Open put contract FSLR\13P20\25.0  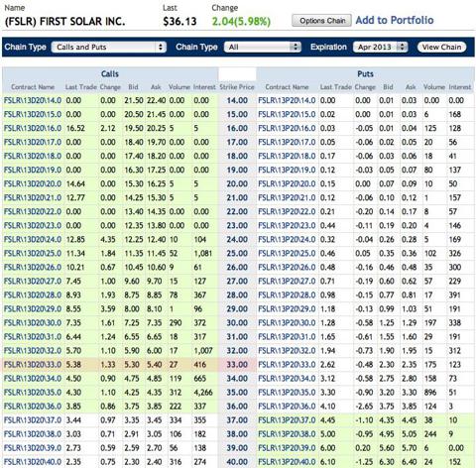287,254
